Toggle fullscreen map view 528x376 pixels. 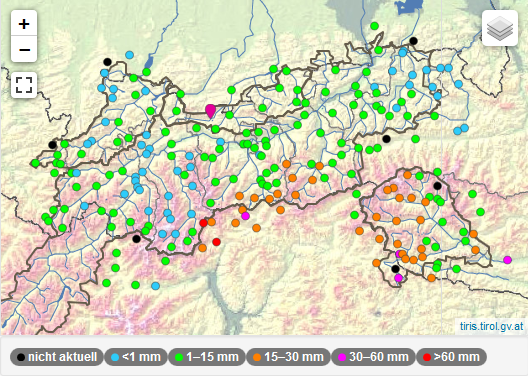24,85
